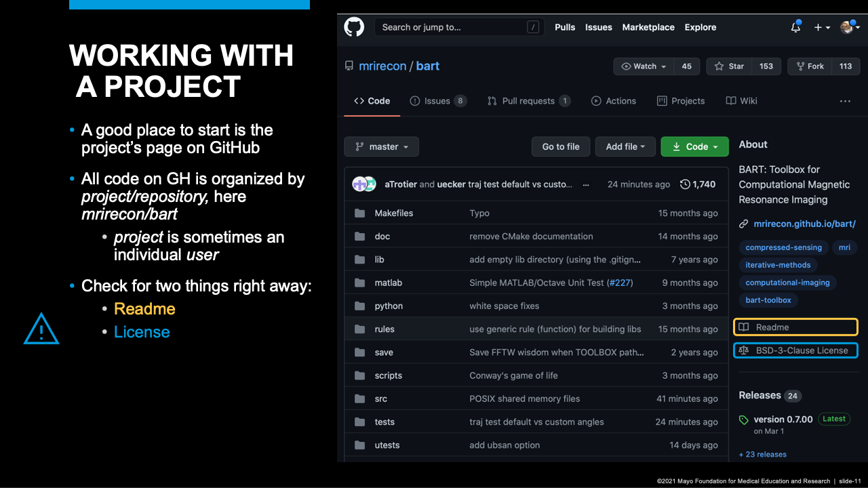Click the link icon next to mrirecon.github.io/bart

pyautogui.click(x=743, y=224)
